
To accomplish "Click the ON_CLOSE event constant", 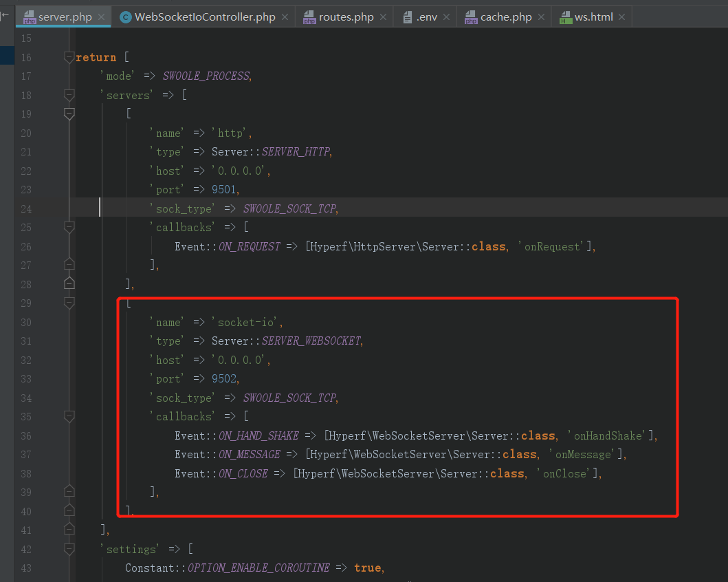I will (x=243, y=474).
